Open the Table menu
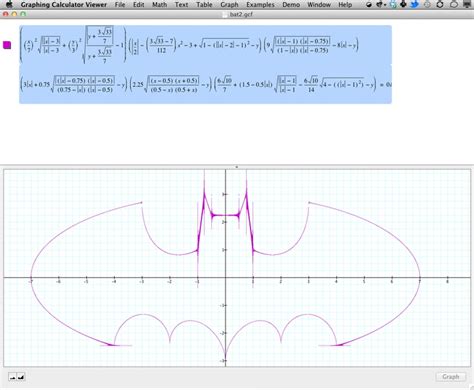This screenshot has width=474, height=390. coord(204,5)
